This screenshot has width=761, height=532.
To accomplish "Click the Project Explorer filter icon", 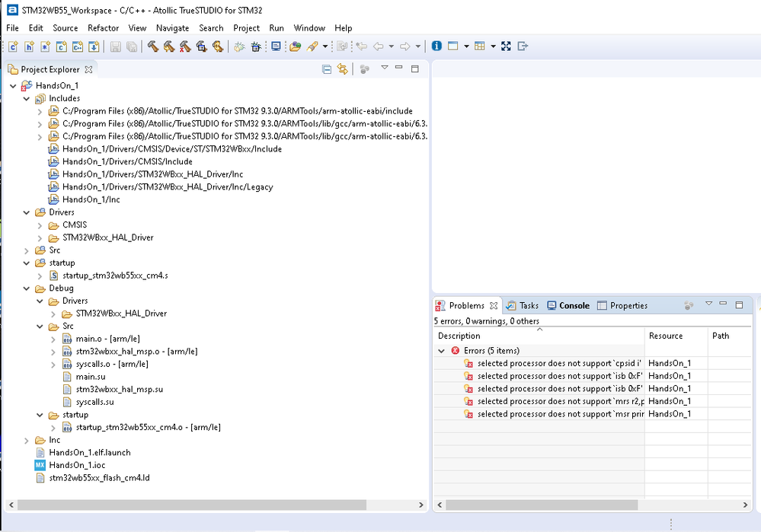I will pos(364,69).
